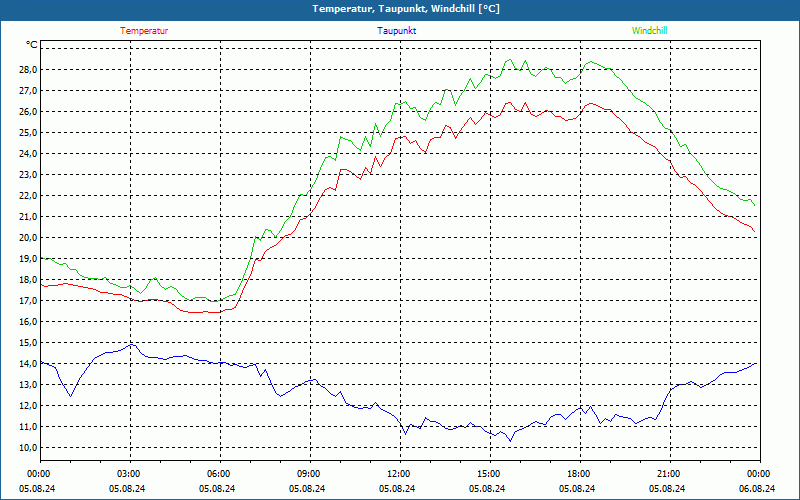Click the 18,0 y-axis value
The height and width of the screenshot is (500, 800).
(x=29, y=280)
